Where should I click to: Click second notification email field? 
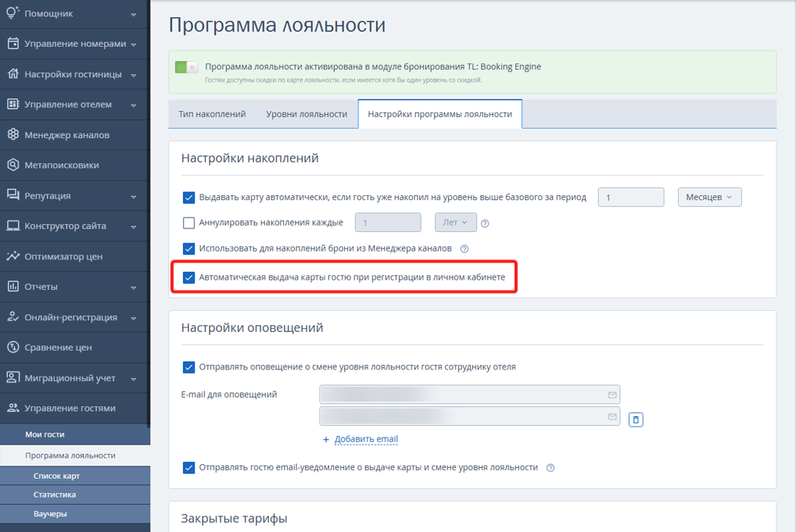[x=470, y=416]
